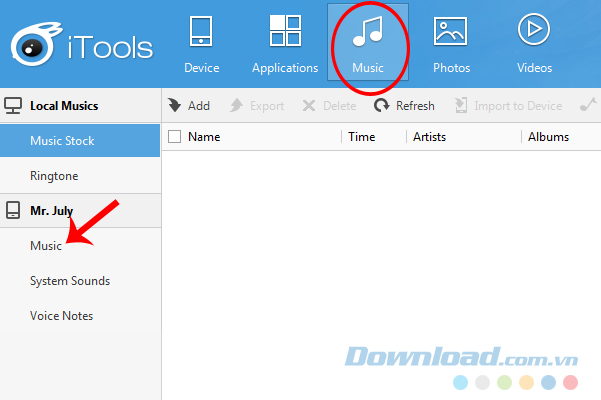Switch to the Device tab label
The width and height of the screenshot is (601, 400).
click(202, 68)
